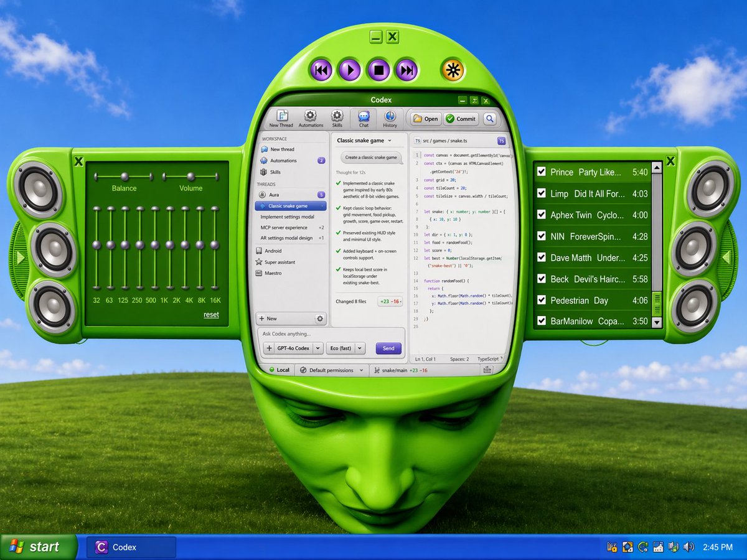Click the 32 Hz equalizer band knob
747x560 pixels.
[x=96, y=245]
